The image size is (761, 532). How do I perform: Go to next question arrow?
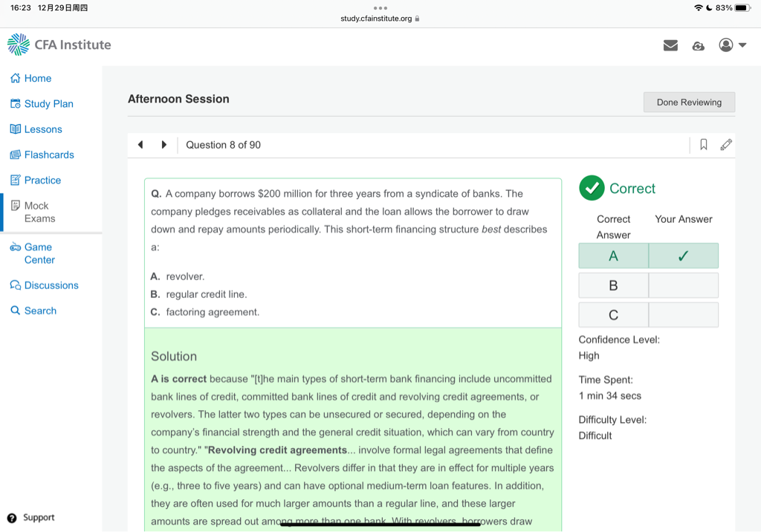click(x=164, y=145)
